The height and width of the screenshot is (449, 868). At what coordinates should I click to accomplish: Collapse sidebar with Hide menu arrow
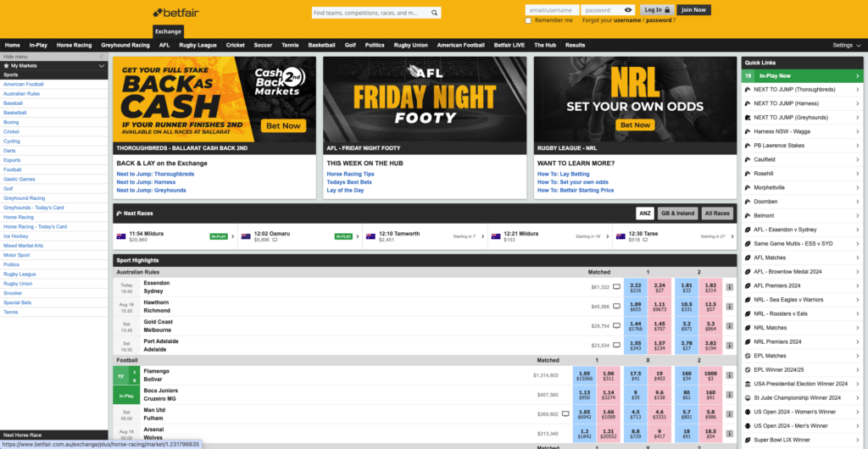coord(102,56)
